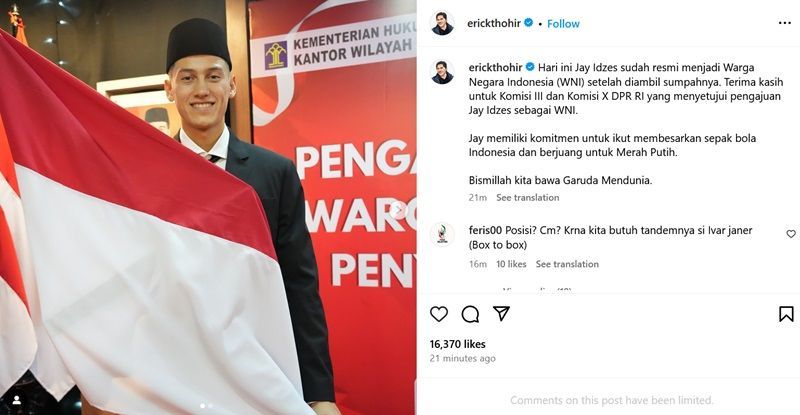800x415 pixels.
Task: Click the Follow link beside erickthohir
Action: tap(563, 23)
